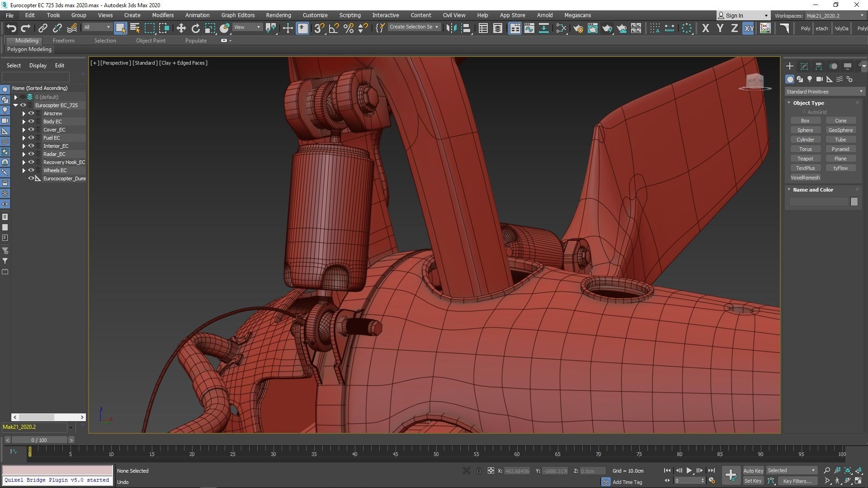Toggle the AutoGrid checkbox
This screenshot has height=488, width=868.
click(804, 112)
